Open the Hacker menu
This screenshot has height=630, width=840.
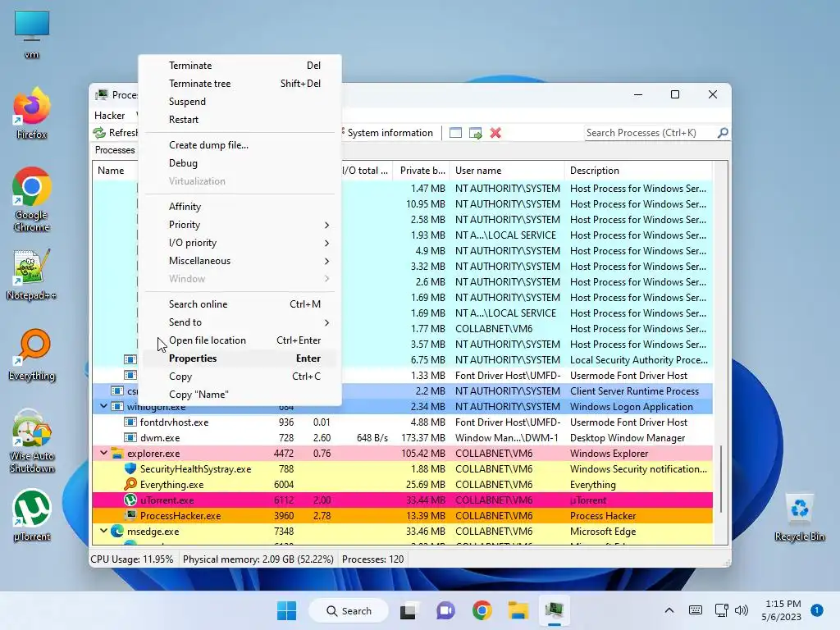click(x=109, y=115)
